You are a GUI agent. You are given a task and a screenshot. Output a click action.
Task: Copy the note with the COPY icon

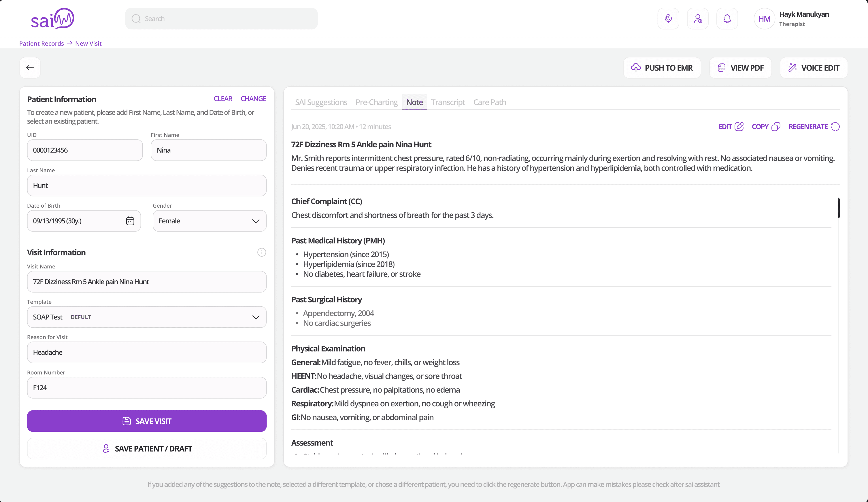776,126
